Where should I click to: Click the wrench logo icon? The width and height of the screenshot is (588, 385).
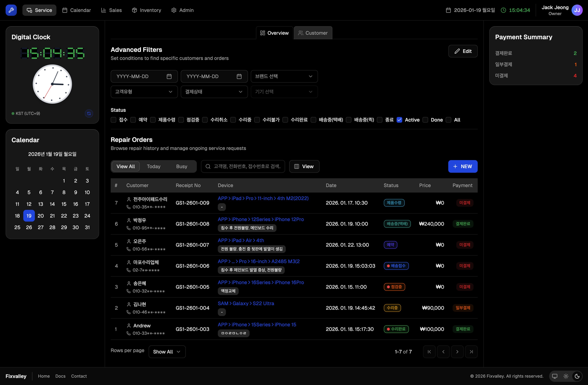pos(11,10)
